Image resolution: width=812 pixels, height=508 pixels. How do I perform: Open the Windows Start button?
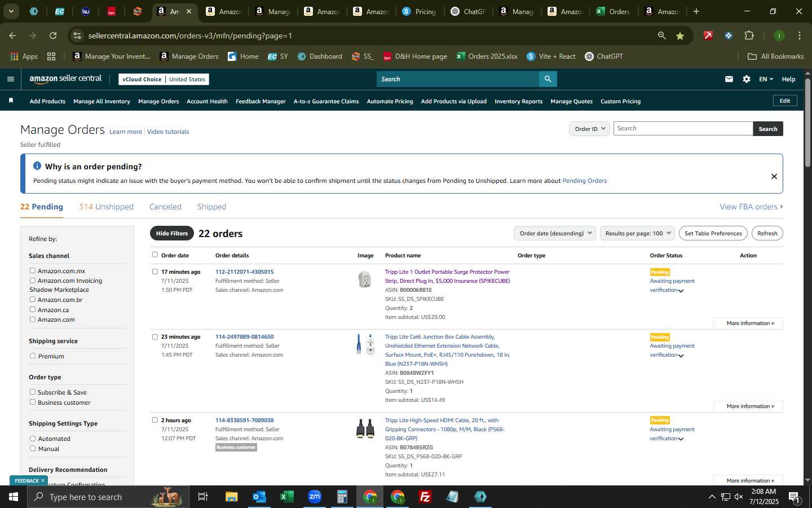click(x=14, y=497)
